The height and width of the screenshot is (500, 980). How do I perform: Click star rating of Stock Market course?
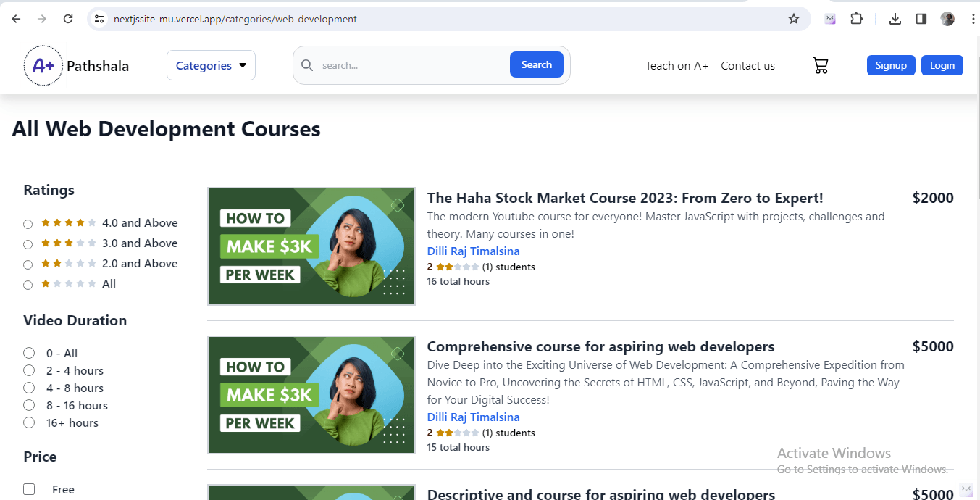tap(457, 267)
